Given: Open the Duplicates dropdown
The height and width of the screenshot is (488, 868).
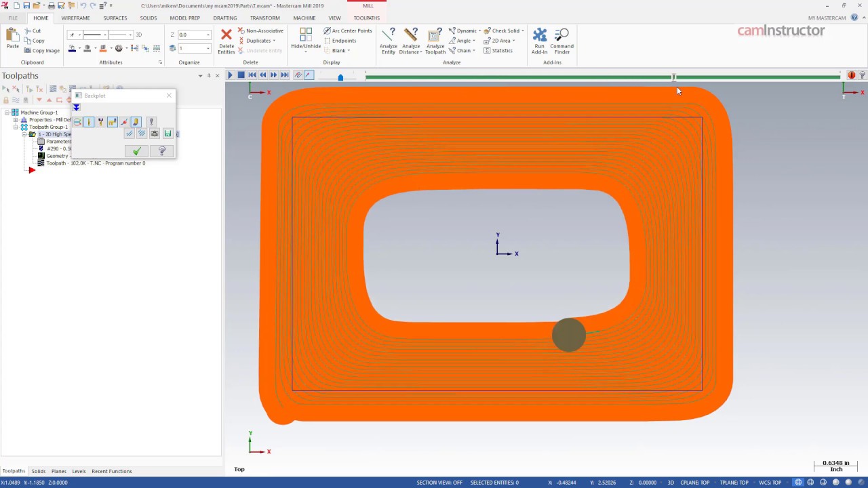Looking at the screenshot, I should 274,41.
